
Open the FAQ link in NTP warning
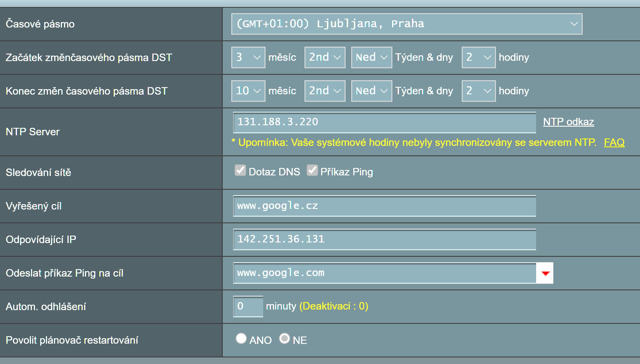(x=614, y=142)
